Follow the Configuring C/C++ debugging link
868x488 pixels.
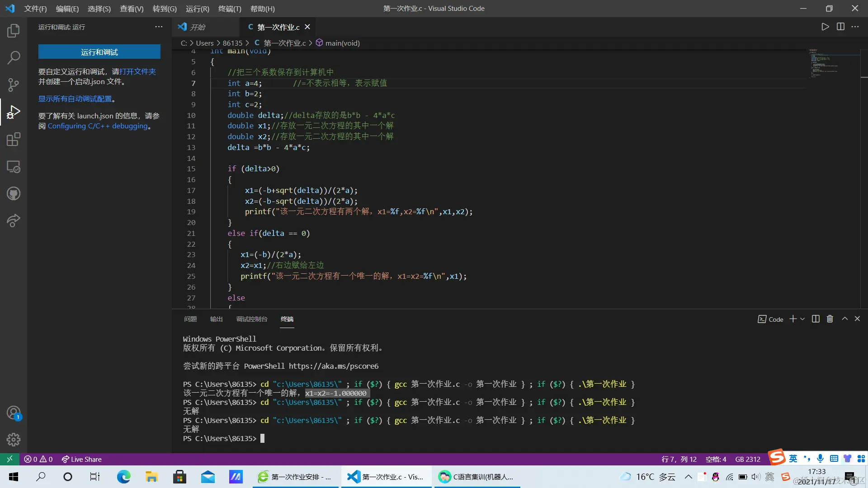98,126
